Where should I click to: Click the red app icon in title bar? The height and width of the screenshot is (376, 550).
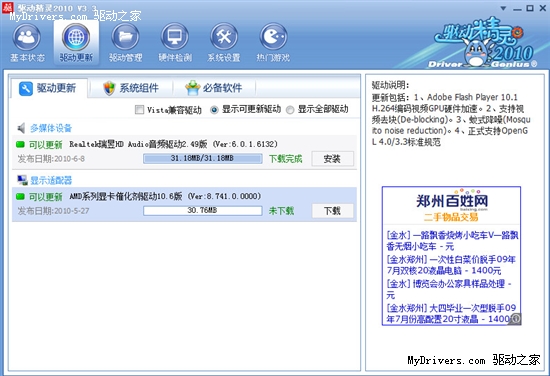point(8,7)
